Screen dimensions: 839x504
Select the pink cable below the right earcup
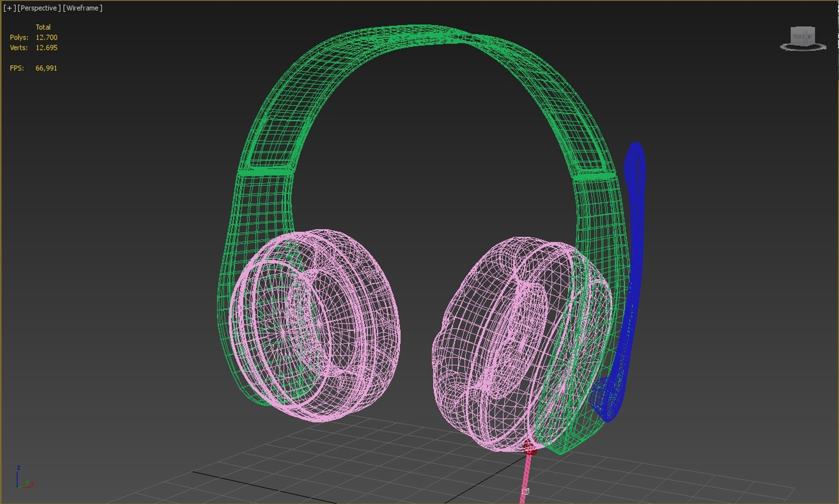tap(526, 478)
